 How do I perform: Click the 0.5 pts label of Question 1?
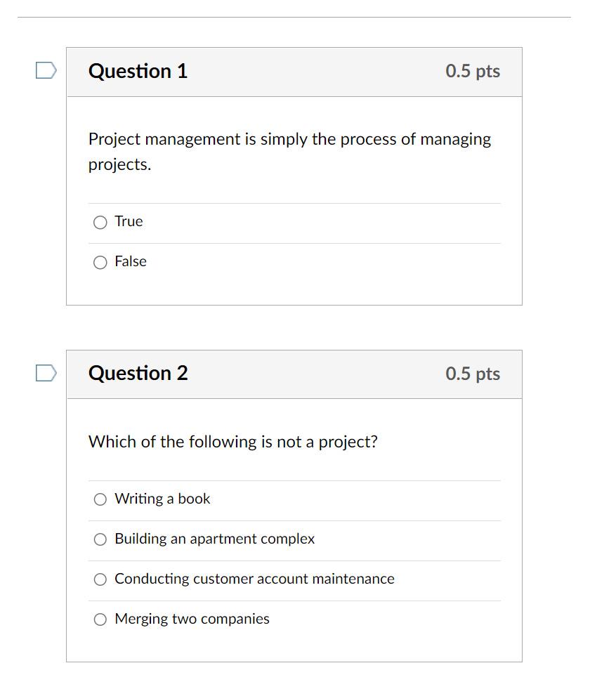(x=473, y=72)
